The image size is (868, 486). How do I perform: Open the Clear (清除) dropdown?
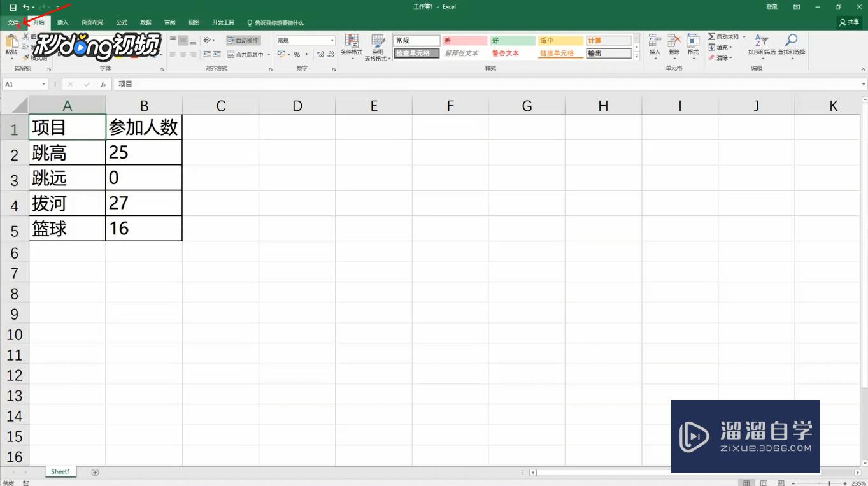[x=720, y=57]
